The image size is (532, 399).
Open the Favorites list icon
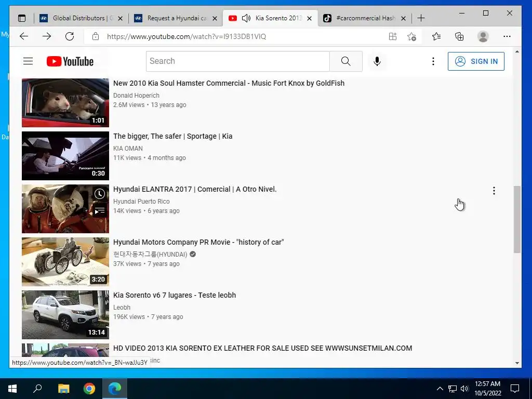click(x=436, y=36)
